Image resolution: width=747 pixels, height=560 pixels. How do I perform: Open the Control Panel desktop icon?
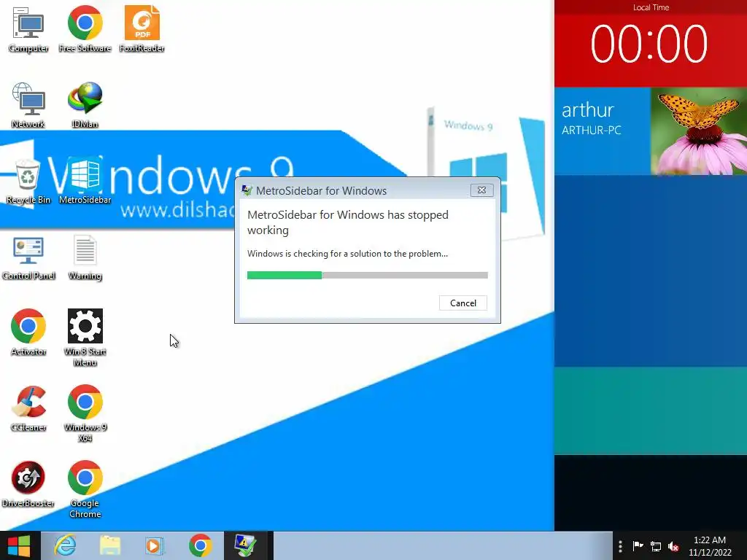click(x=28, y=257)
